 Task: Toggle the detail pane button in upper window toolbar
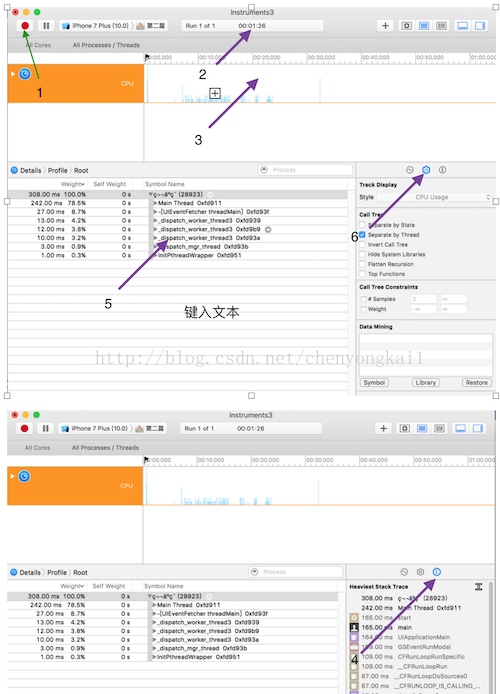(462, 26)
